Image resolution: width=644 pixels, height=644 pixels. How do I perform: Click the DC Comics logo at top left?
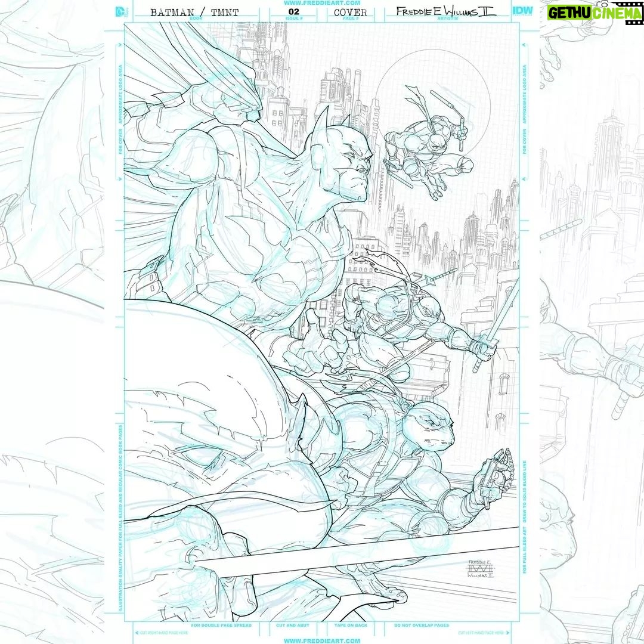(x=122, y=12)
